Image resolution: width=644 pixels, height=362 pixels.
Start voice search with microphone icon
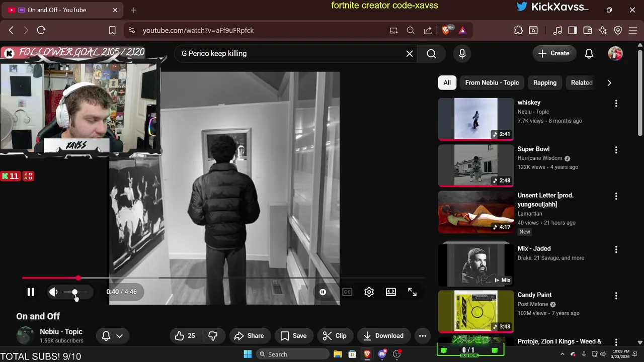[462, 53]
